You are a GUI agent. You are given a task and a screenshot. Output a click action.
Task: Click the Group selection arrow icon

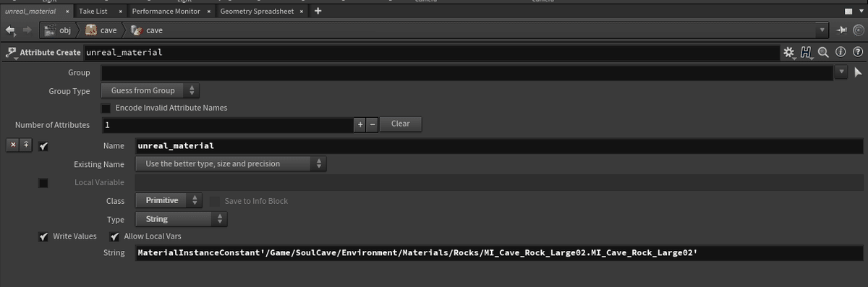[x=859, y=72]
